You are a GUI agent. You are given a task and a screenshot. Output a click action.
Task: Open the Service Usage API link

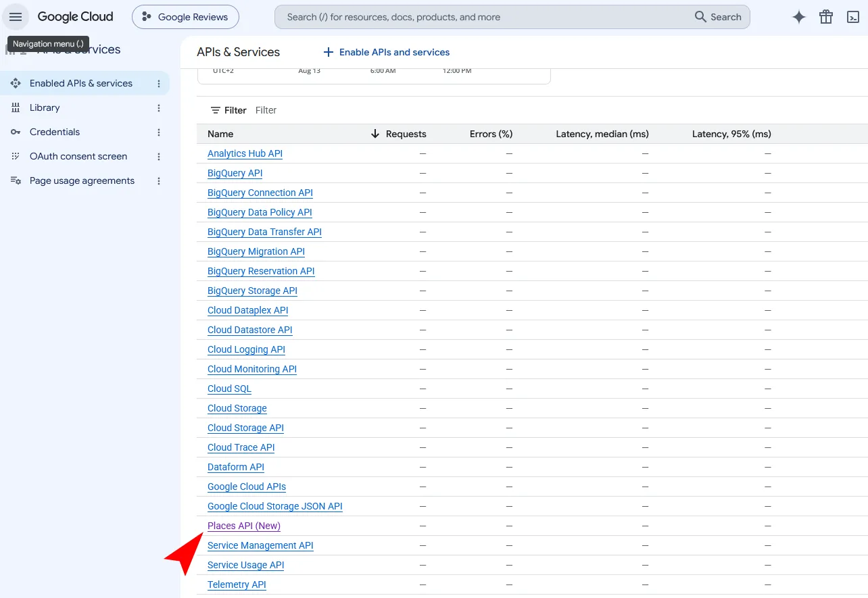click(245, 566)
